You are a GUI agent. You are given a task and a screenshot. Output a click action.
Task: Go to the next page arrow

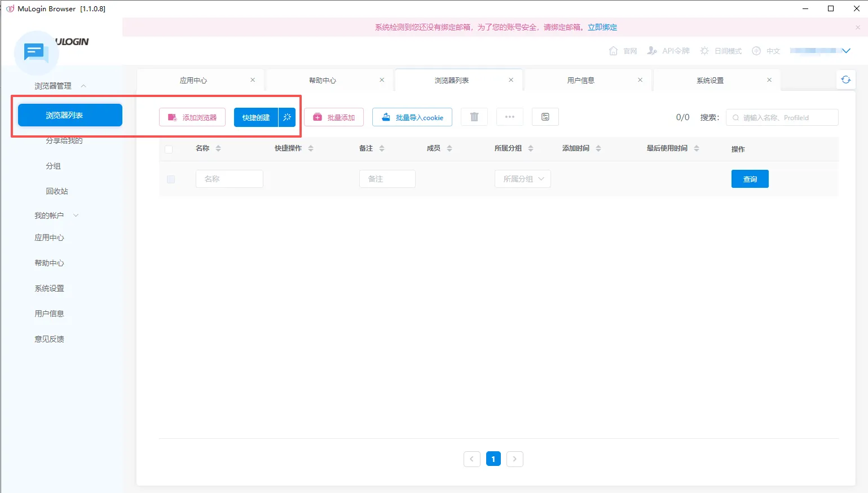pos(515,459)
